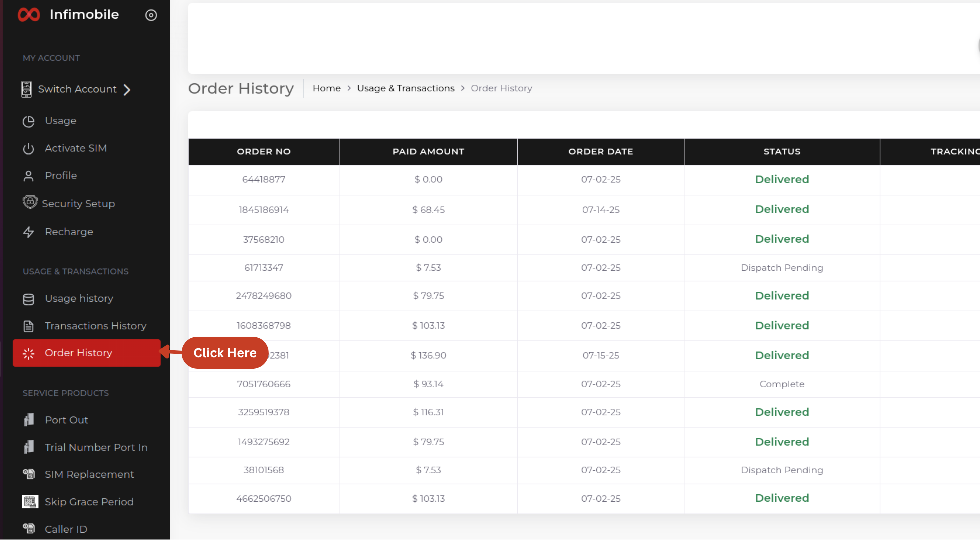Open Trial Number Port In
Image resolution: width=980 pixels, height=540 pixels.
[x=96, y=448]
